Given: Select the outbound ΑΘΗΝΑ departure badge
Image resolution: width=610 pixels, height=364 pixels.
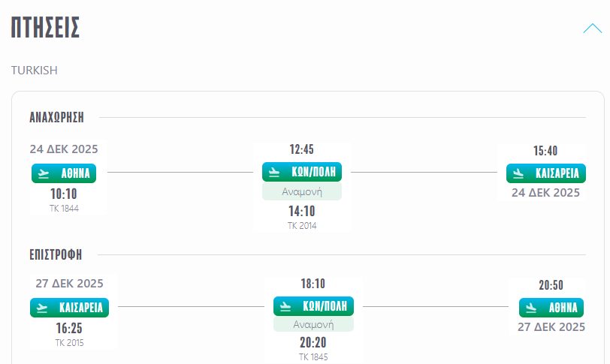Looking at the screenshot, I should coord(64,174).
